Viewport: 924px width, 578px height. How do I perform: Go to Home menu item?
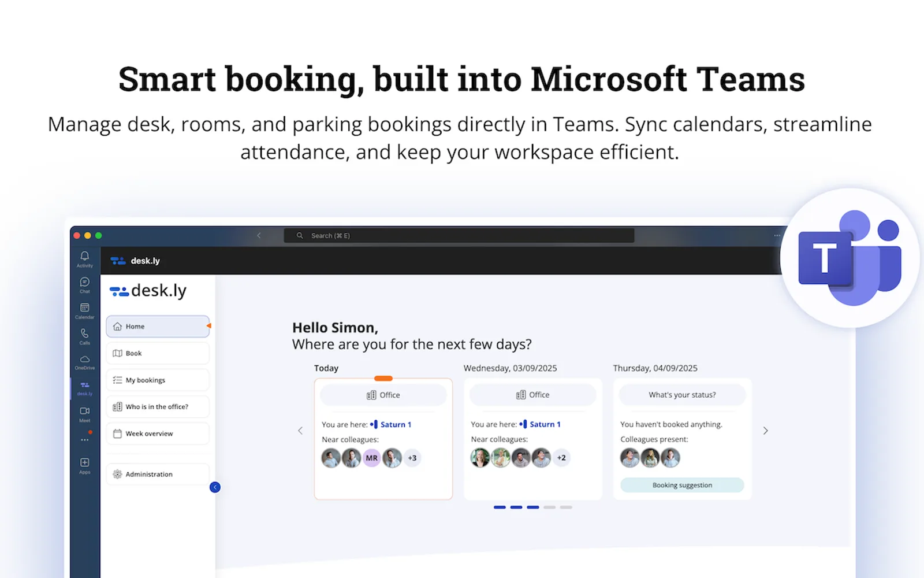click(x=158, y=327)
